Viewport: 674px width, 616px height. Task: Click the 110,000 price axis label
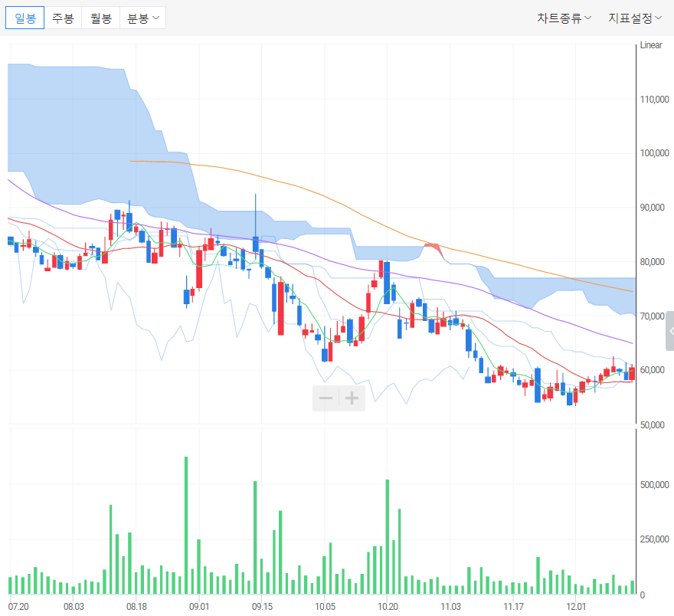(654, 100)
